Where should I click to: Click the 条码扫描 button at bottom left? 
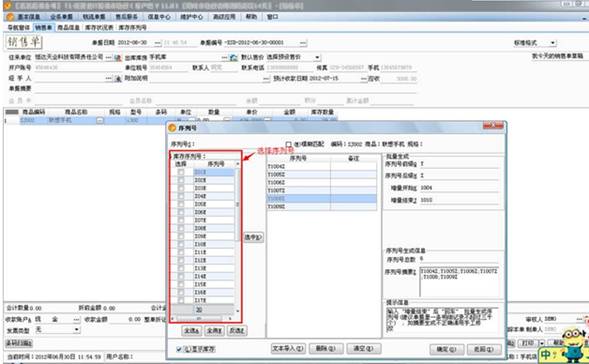(x=19, y=343)
